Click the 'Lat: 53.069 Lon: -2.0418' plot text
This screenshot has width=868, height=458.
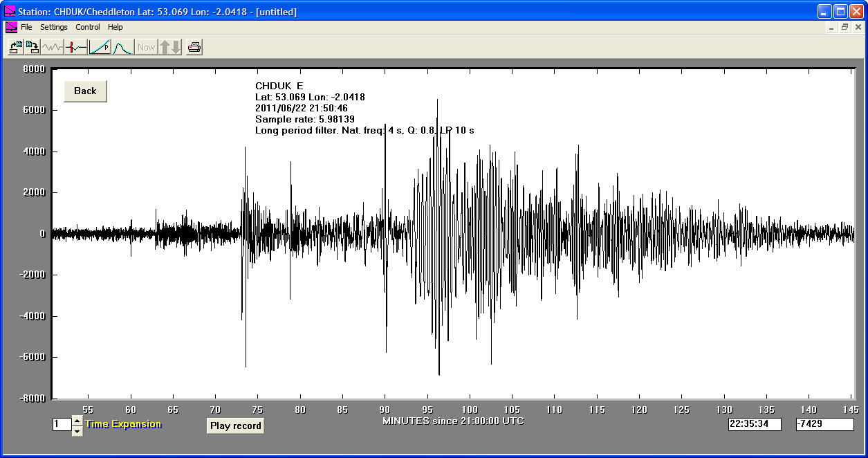[x=310, y=97]
